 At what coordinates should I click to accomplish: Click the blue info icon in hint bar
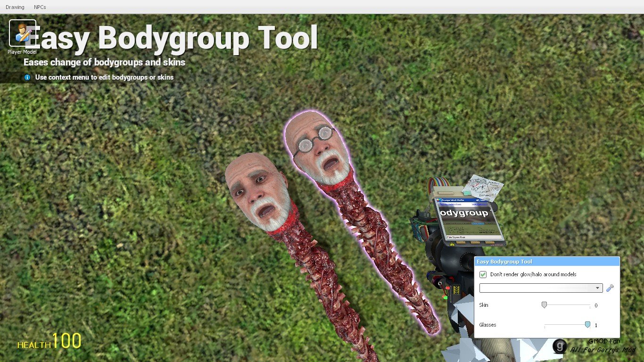tap(27, 77)
